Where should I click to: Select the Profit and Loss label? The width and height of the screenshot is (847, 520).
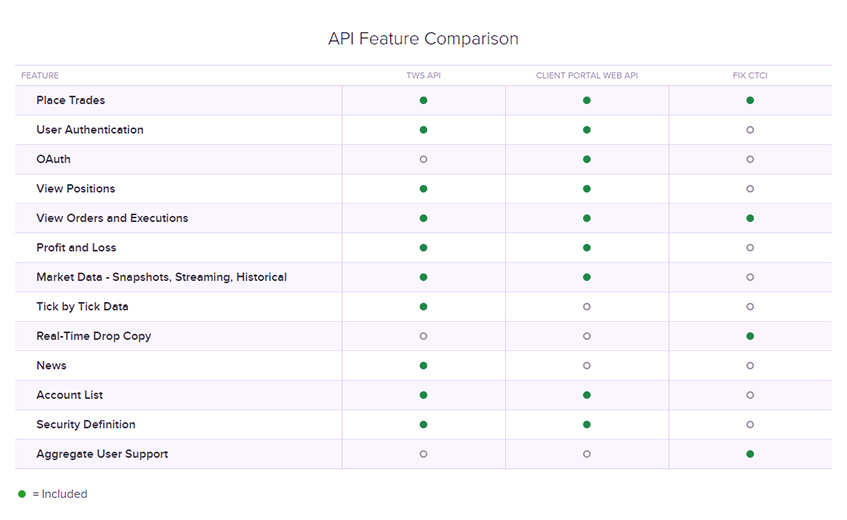pyautogui.click(x=76, y=248)
